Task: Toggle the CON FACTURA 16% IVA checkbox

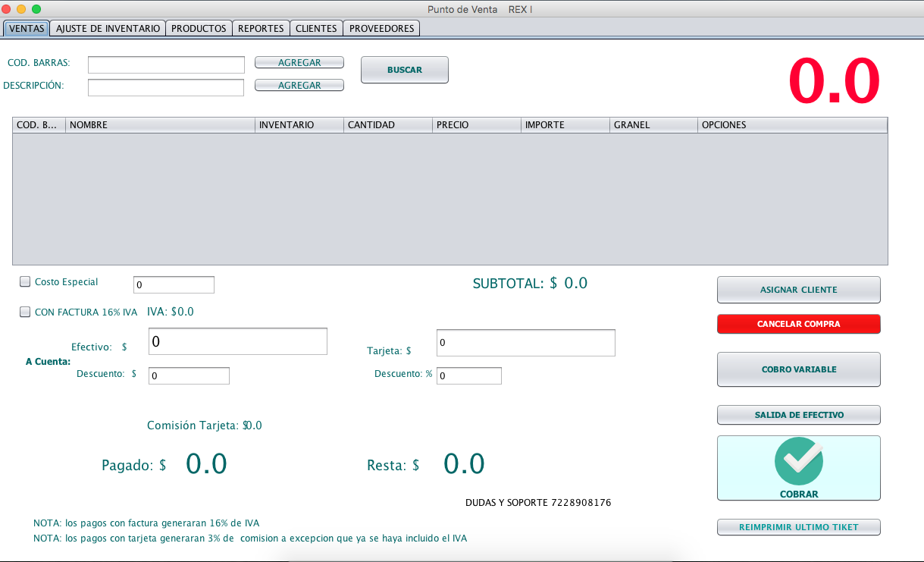Action: (x=25, y=312)
